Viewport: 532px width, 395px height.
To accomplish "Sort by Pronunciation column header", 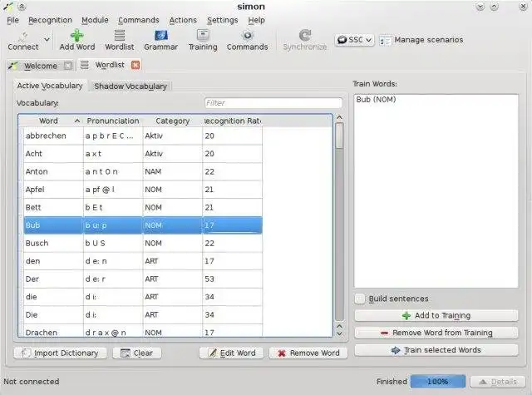I will click(x=113, y=121).
